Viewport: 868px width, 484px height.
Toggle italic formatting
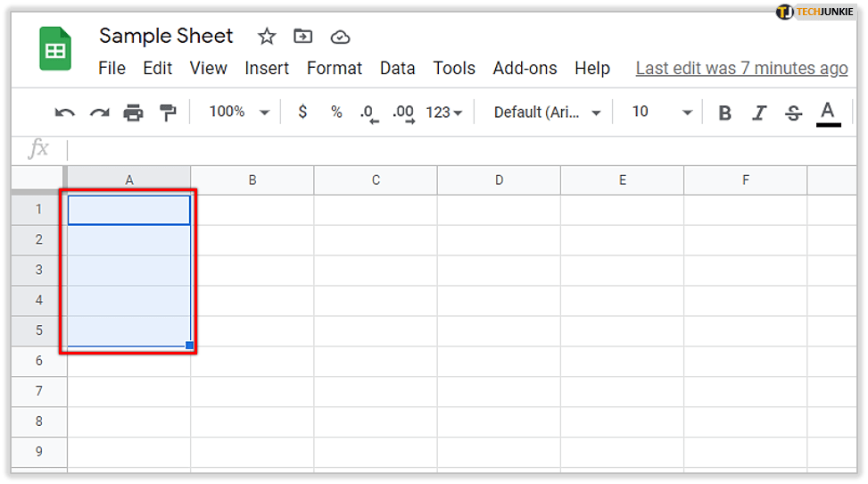pyautogui.click(x=759, y=113)
